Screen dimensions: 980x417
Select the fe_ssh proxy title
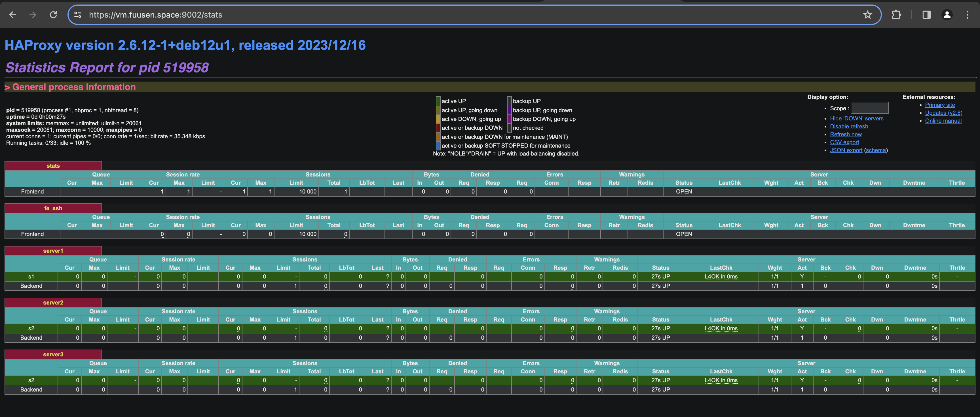pyautogui.click(x=53, y=208)
